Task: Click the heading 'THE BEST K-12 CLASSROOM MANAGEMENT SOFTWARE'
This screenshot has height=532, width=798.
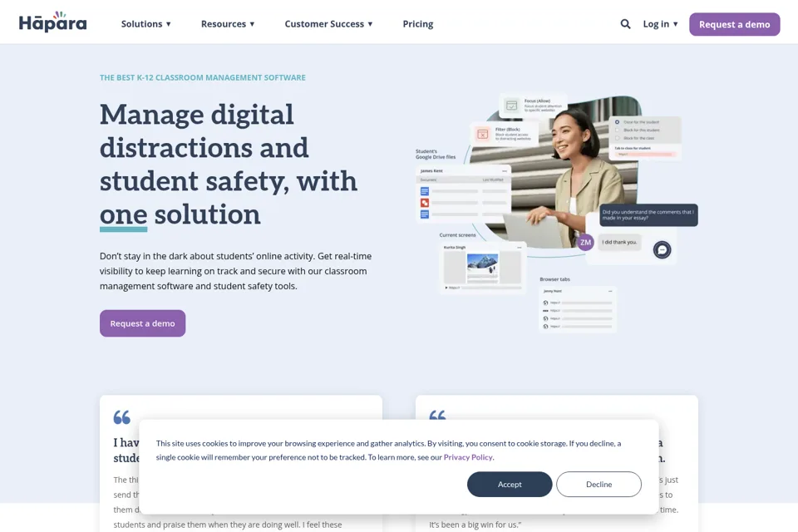Action: [x=203, y=77]
